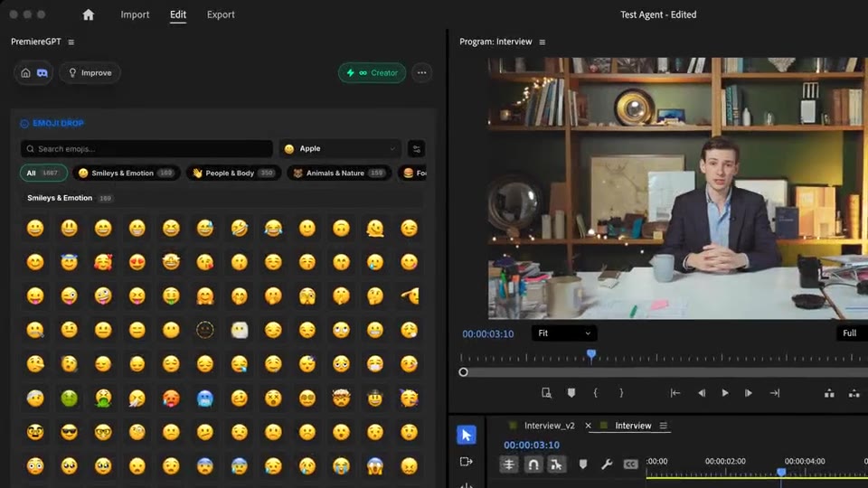The image size is (868, 488).
Task: Open Program Interview panel menu
Action: pos(542,42)
